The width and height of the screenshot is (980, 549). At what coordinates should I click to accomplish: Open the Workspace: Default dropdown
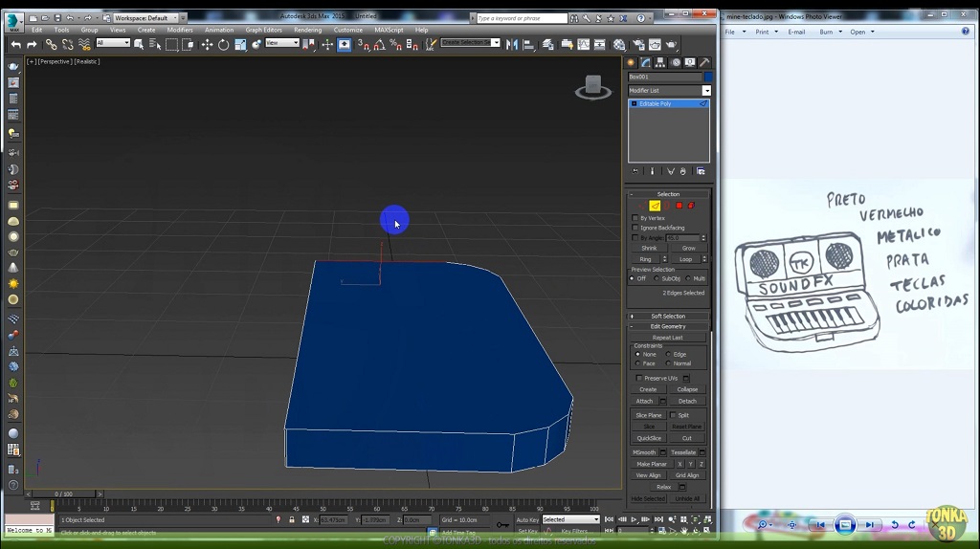click(x=145, y=17)
